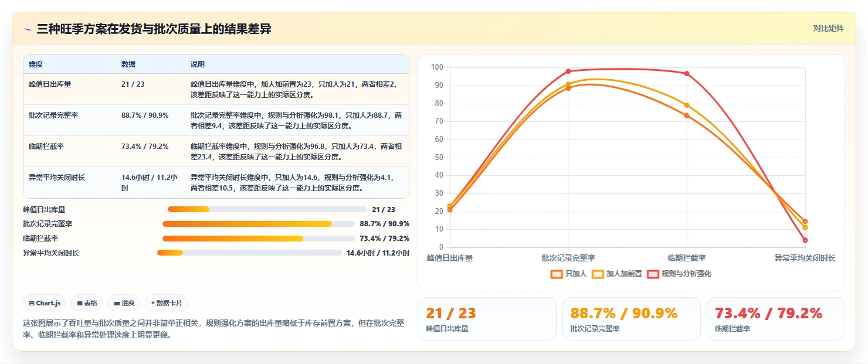Click the 临期拦截率 axis label on chart
The height and width of the screenshot is (364, 868).
tap(687, 258)
